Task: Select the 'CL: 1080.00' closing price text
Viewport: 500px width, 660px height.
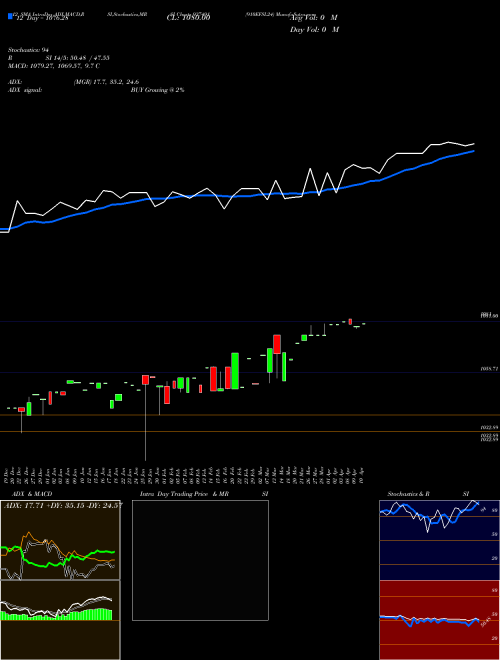Action: (x=189, y=18)
